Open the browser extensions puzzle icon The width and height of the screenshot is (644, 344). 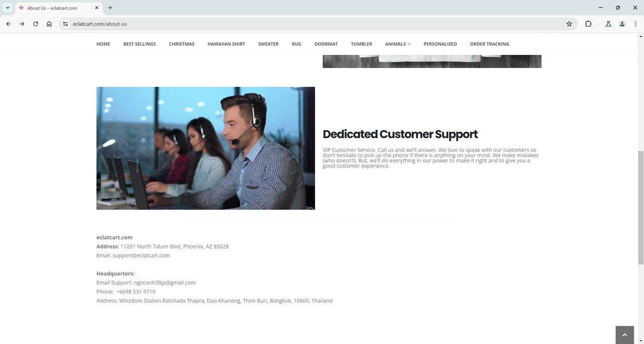click(588, 24)
